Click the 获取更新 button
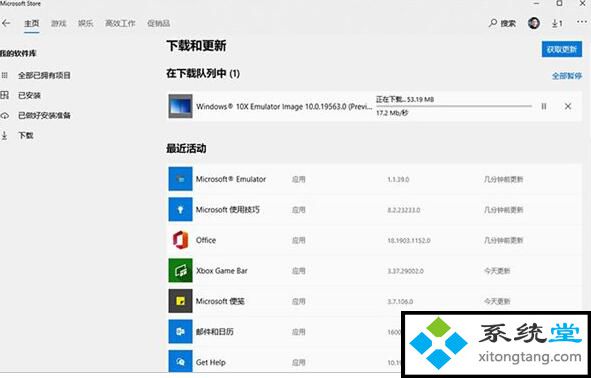Image resolution: width=591 pixels, height=378 pixels. (562, 49)
